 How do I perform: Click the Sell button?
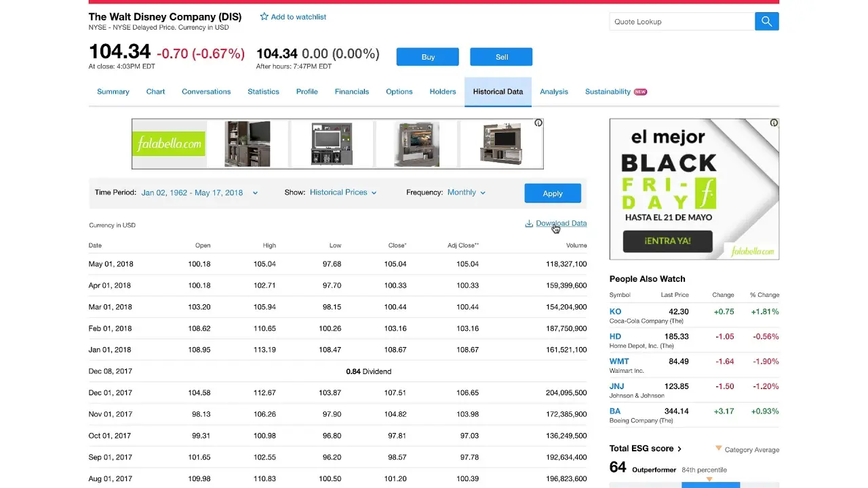(x=501, y=57)
